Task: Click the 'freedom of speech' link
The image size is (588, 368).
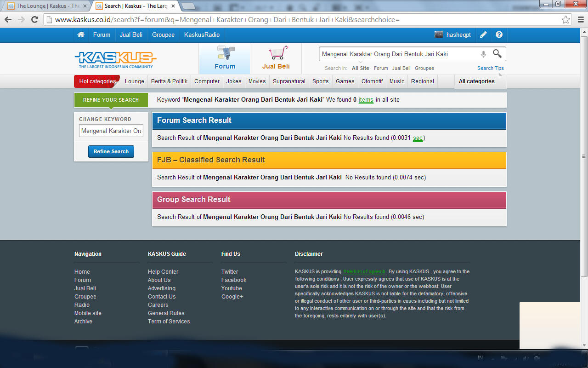Action: (365, 271)
